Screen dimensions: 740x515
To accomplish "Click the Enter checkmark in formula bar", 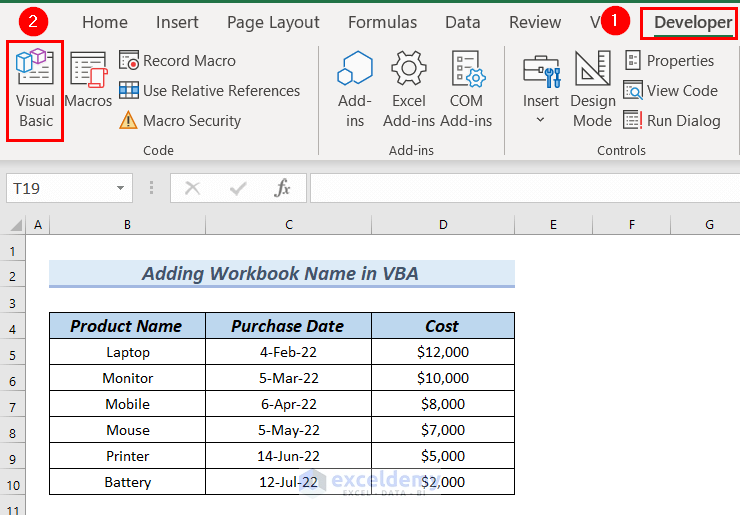I will (238, 188).
